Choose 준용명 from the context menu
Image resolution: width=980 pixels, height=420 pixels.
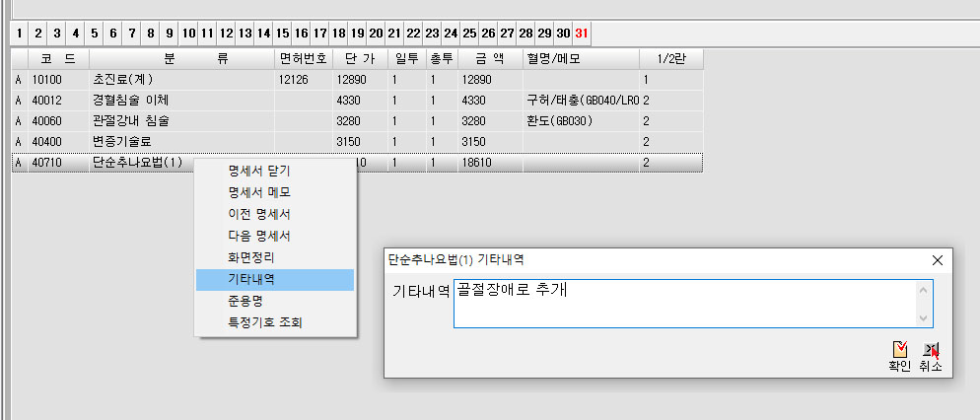pos(246,301)
